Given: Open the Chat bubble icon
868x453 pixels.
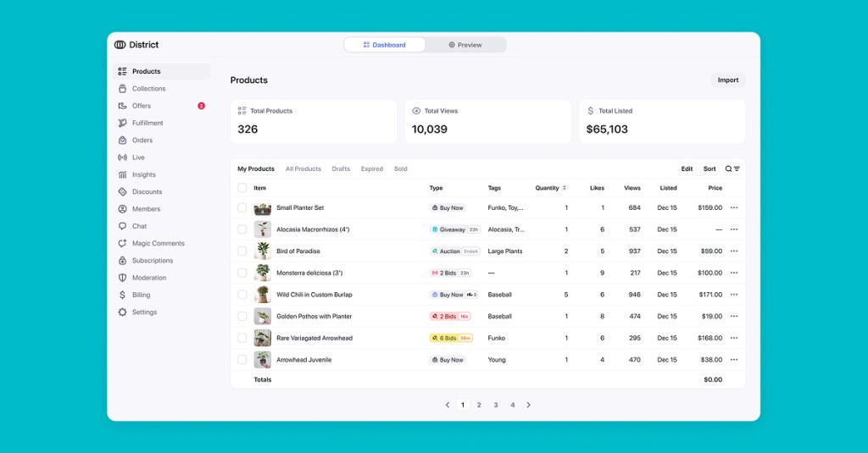Looking at the screenshot, I should coord(122,226).
